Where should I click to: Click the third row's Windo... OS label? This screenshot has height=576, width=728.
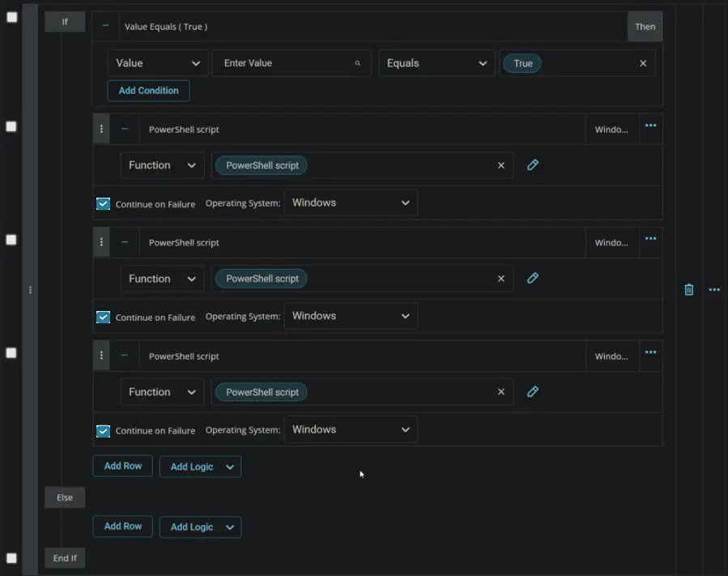point(611,356)
